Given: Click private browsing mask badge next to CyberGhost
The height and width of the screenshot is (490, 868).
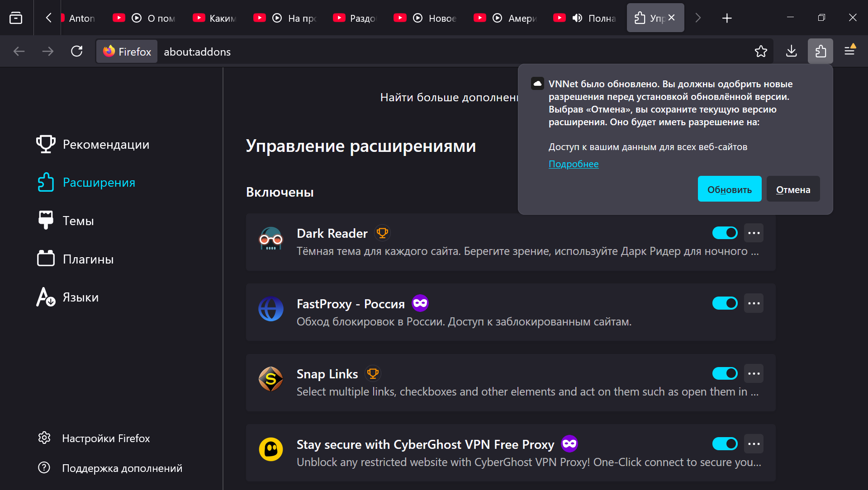Looking at the screenshot, I should coord(569,443).
